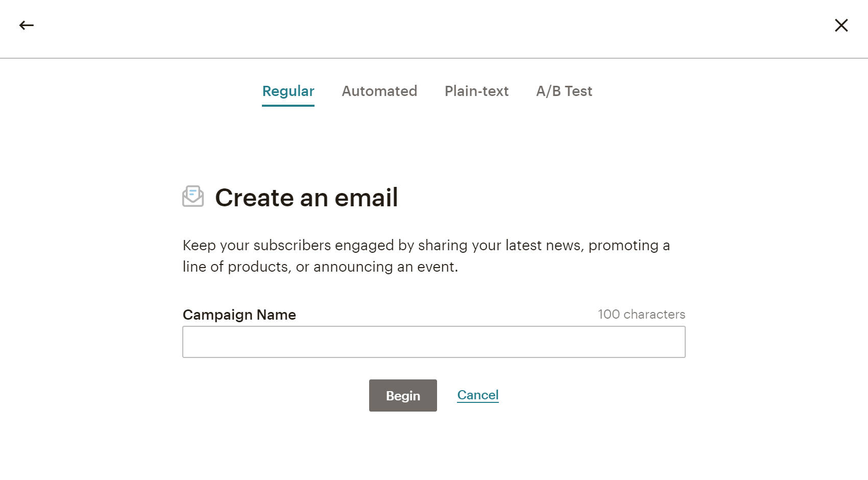The width and height of the screenshot is (868, 480).
Task: Click the envelope icon beside the heading
Action: click(x=193, y=197)
